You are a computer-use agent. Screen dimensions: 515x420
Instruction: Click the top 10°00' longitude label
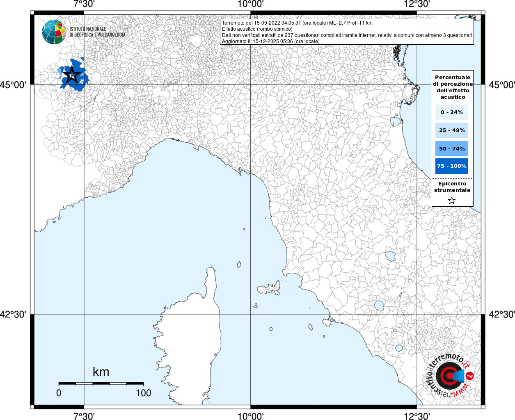[250, 4]
